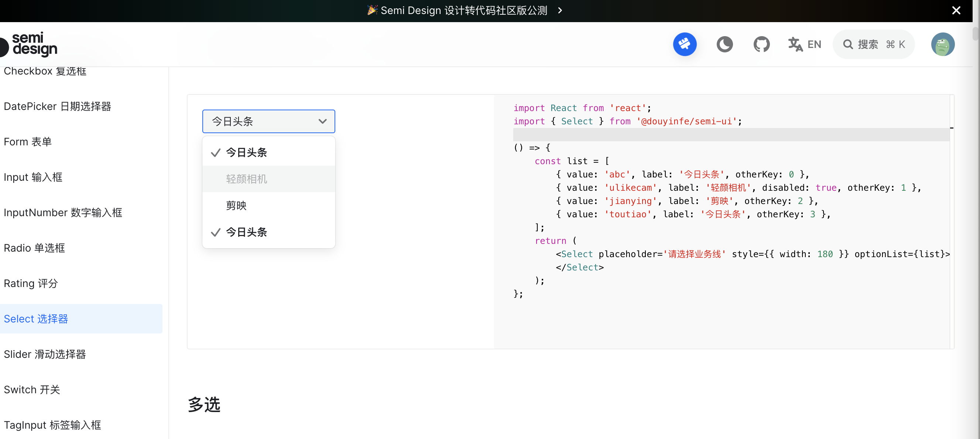Image resolution: width=980 pixels, height=439 pixels.
Task: Switch language to EN
Action: point(805,45)
